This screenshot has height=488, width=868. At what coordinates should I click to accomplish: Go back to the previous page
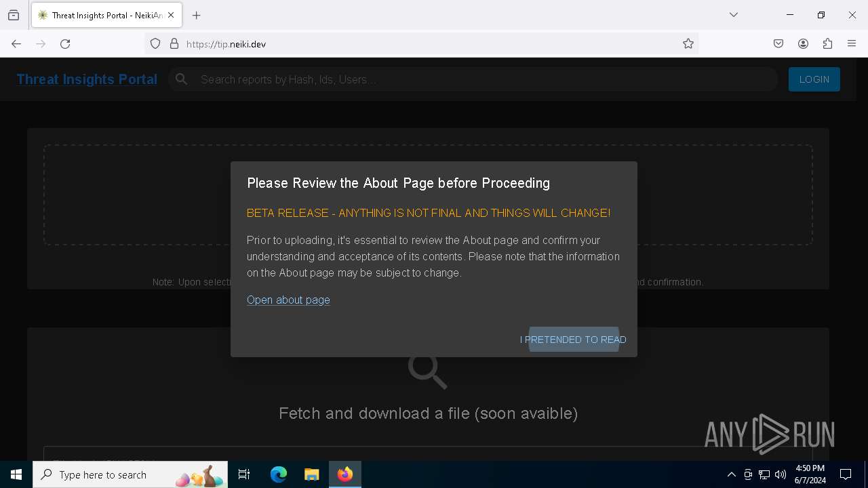click(16, 44)
